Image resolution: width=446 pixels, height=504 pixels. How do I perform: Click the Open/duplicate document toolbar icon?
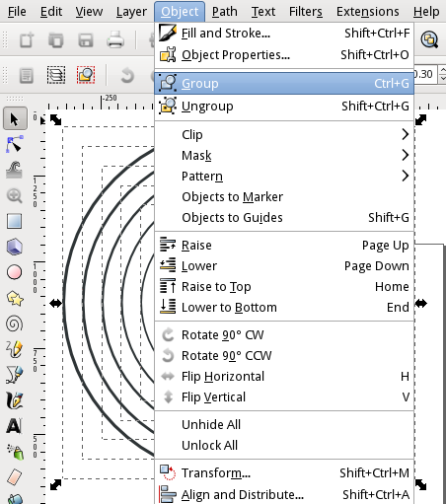[56, 40]
